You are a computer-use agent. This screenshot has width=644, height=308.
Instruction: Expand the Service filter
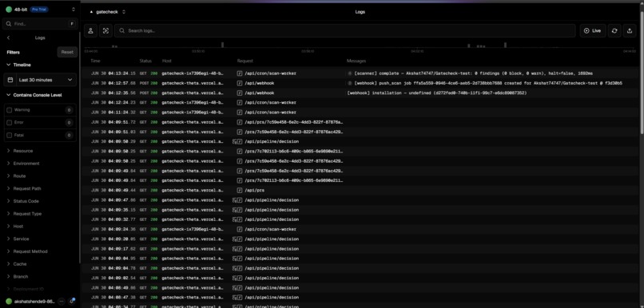[18, 239]
